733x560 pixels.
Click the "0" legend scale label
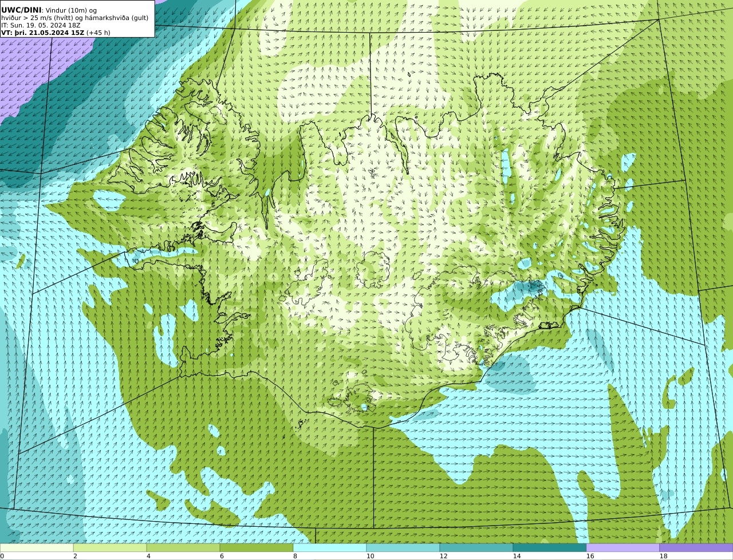click(2, 556)
